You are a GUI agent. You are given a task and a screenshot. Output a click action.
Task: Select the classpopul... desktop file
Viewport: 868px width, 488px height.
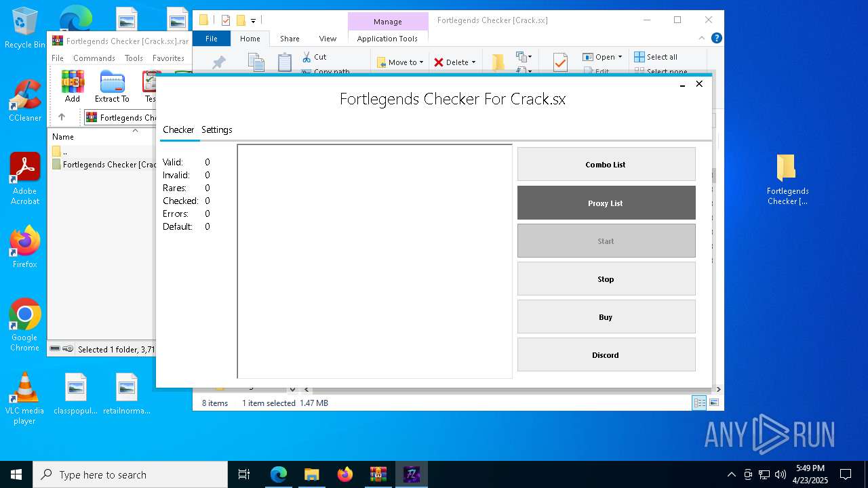pos(76,394)
